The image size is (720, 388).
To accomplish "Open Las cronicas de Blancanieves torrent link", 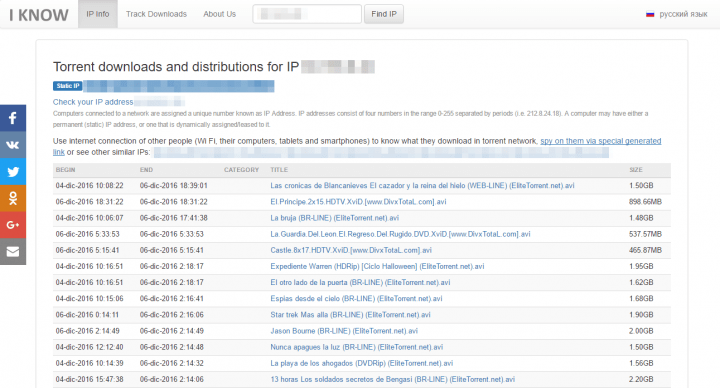I will [x=422, y=186].
